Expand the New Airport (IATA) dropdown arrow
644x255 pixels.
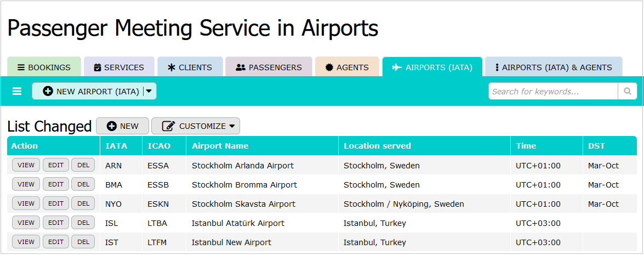tap(149, 92)
